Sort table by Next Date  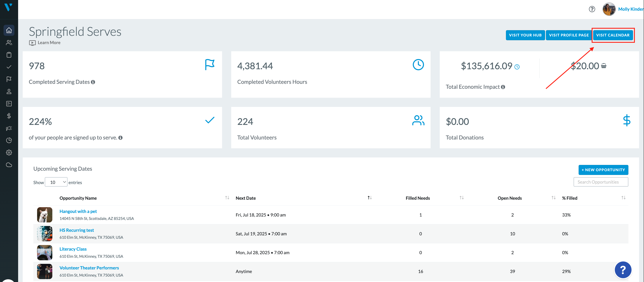click(369, 198)
